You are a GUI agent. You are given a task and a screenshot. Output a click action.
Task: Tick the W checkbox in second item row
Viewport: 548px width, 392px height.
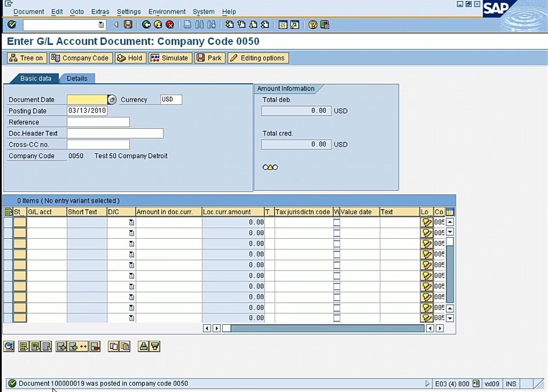[x=337, y=233]
